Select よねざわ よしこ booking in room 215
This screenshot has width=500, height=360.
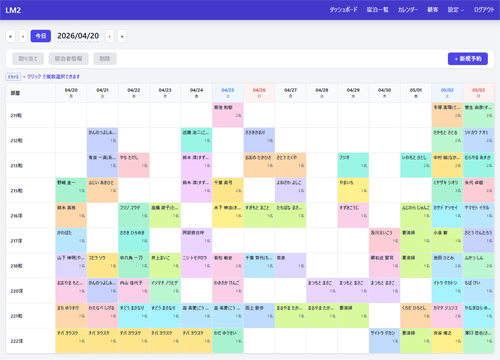tap(290, 190)
